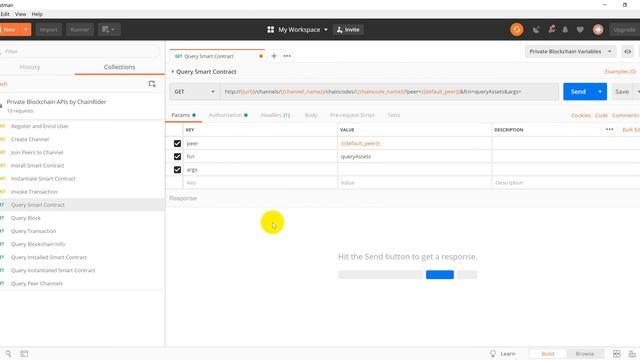
Task: Expand the Query Smart Contract request title
Action: coord(203,71)
